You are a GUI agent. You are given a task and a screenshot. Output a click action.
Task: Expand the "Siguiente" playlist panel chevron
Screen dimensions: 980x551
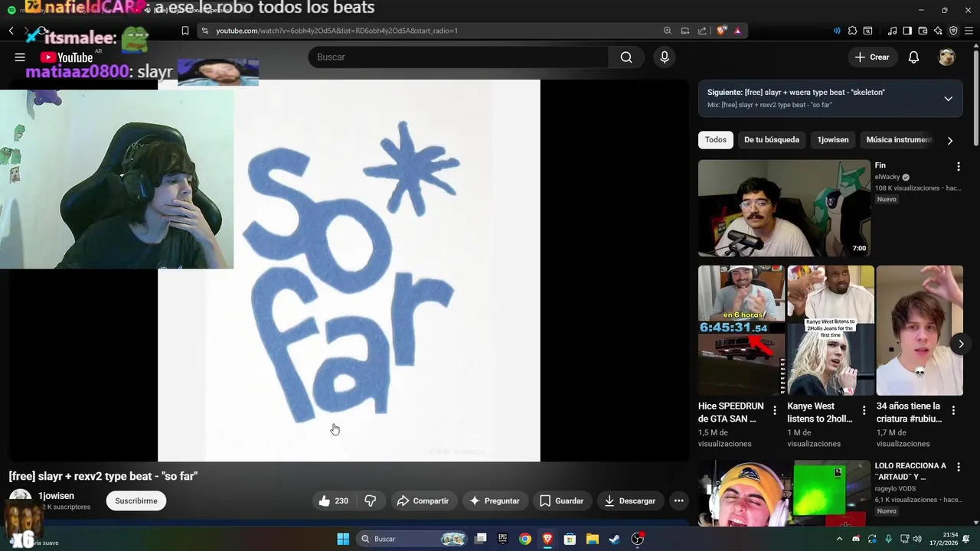pos(948,99)
